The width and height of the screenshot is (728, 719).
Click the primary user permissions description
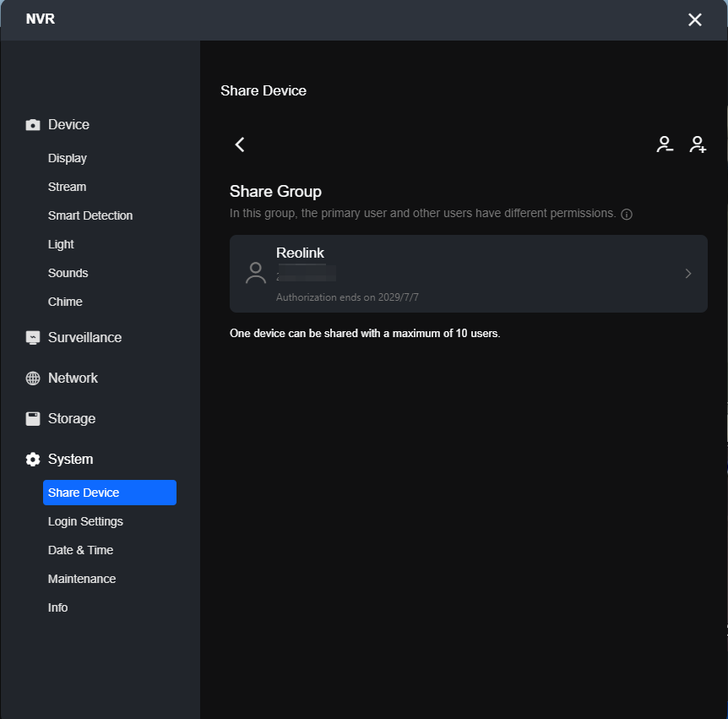click(x=422, y=213)
